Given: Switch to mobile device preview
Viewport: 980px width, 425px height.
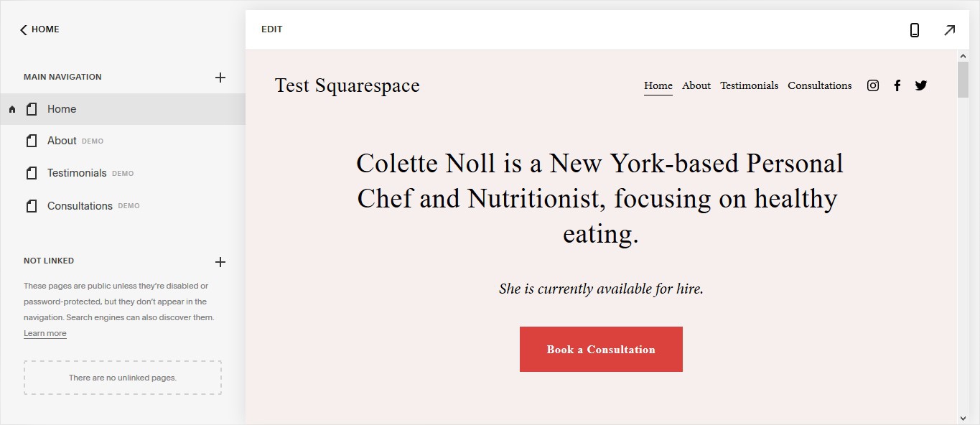Looking at the screenshot, I should [915, 30].
